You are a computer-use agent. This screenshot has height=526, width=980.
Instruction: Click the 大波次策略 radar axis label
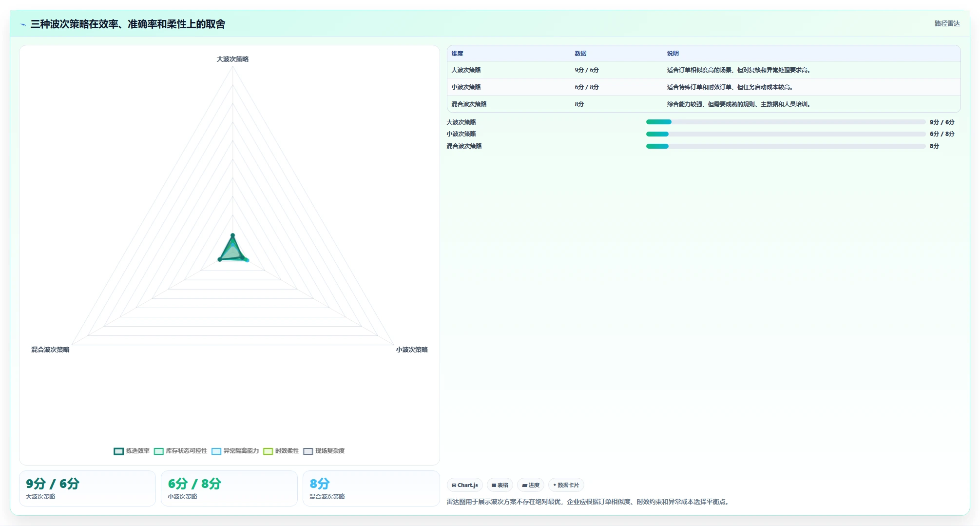[232, 59]
